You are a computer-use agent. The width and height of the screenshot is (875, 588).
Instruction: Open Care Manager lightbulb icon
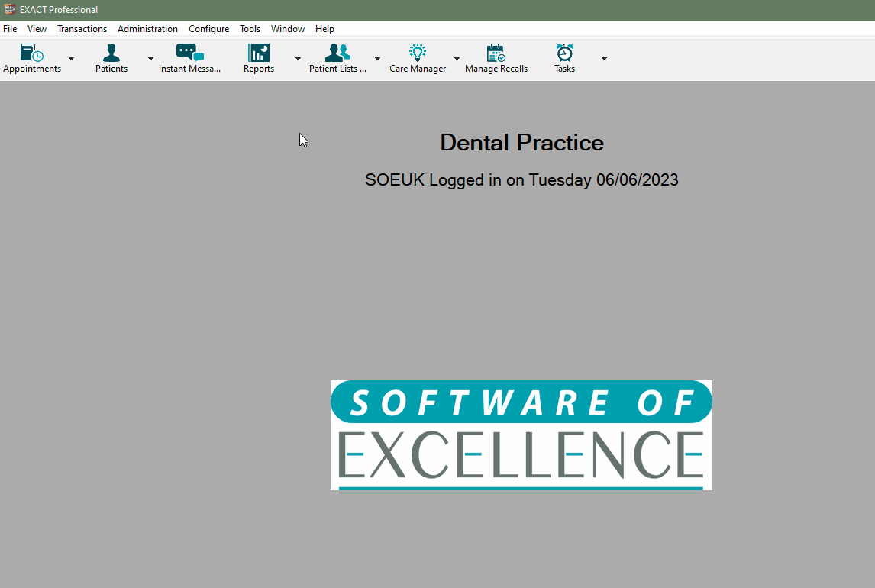click(418, 53)
